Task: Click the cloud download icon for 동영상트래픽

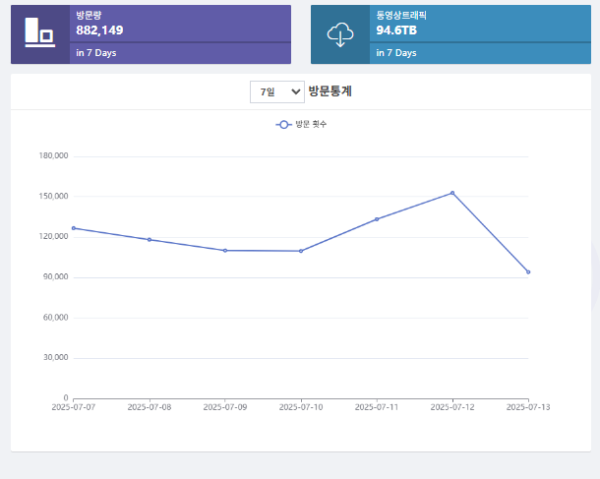Action: pos(340,34)
